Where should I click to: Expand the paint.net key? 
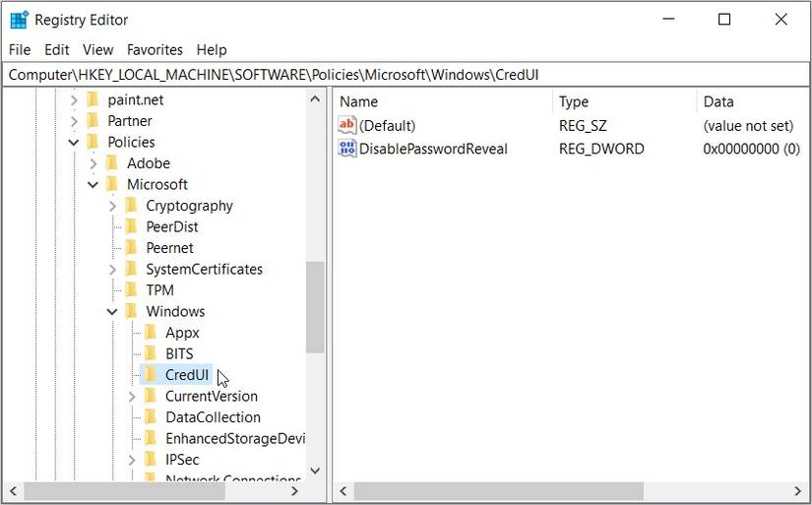pos(74,100)
